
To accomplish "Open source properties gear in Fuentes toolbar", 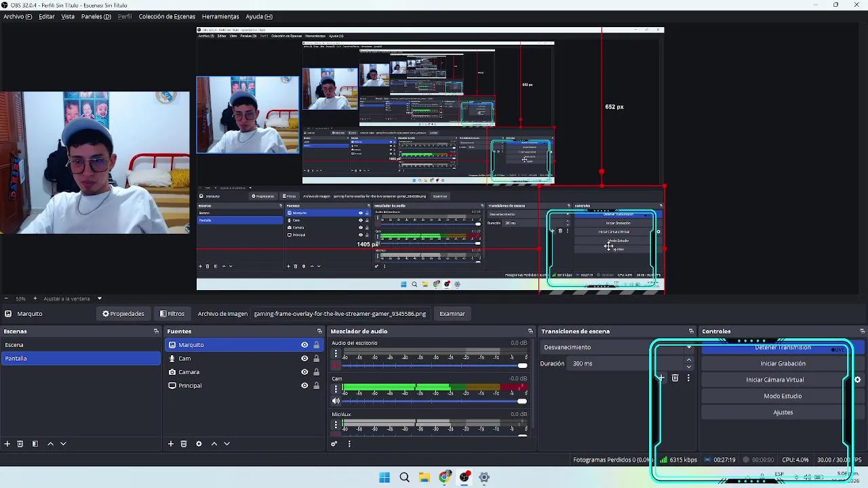I will [199, 444].
